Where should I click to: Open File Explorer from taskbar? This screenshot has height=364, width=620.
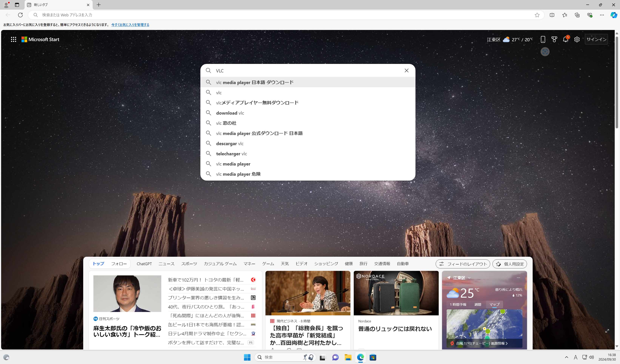[348, 357]
